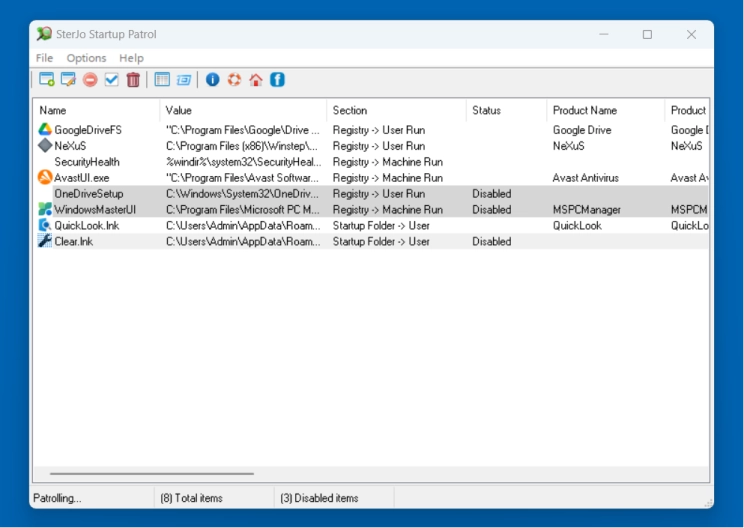The width and height of the screenshot is (744, 528).
Task: Click the red trash can Delete icon
Action: tap(133, 80)
